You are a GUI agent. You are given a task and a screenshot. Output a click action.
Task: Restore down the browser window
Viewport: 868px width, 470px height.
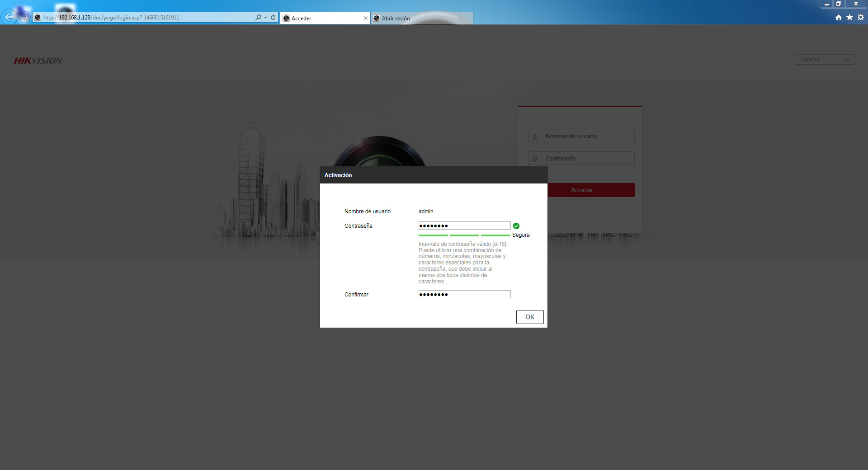click(839, 4)
